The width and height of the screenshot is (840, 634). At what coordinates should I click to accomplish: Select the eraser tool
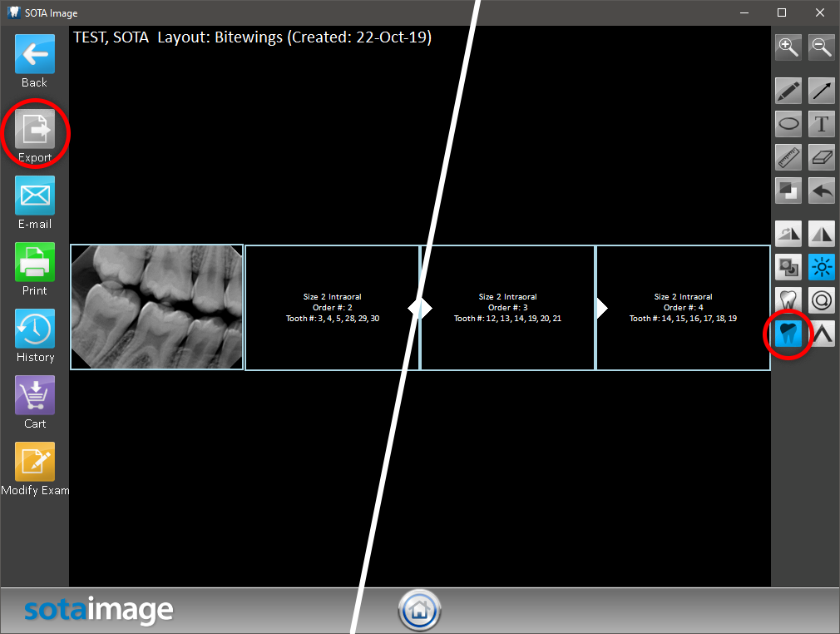pos(822,157)
